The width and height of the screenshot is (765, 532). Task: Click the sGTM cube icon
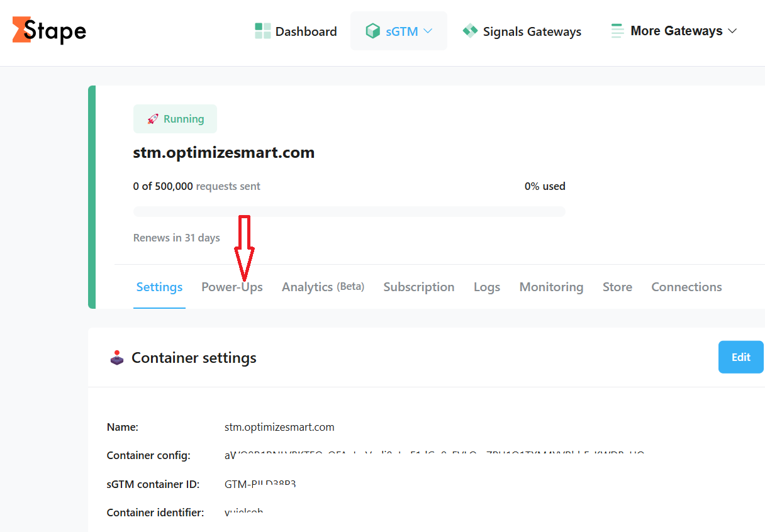[x=373, y=31]
